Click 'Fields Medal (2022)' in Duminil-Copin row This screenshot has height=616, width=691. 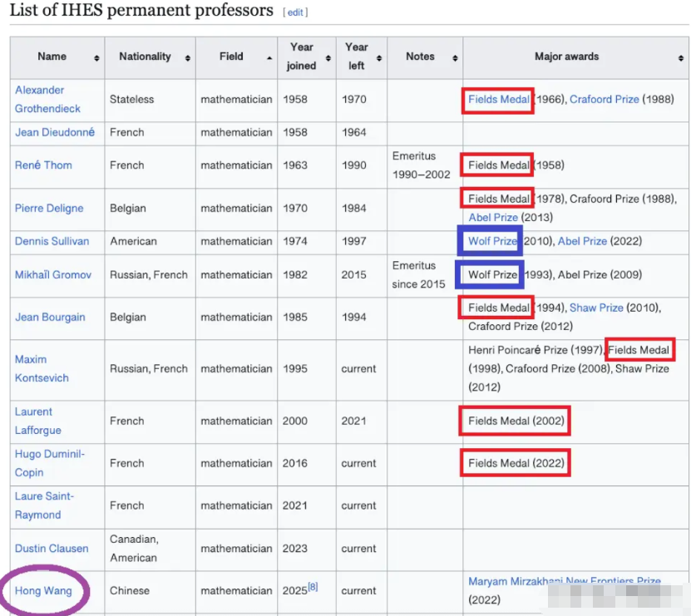(x=516, y=463)
